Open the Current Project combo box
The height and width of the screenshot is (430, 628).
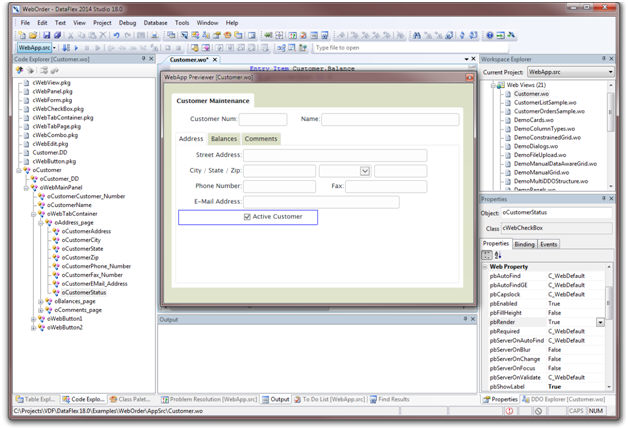(x=570, y=72)
